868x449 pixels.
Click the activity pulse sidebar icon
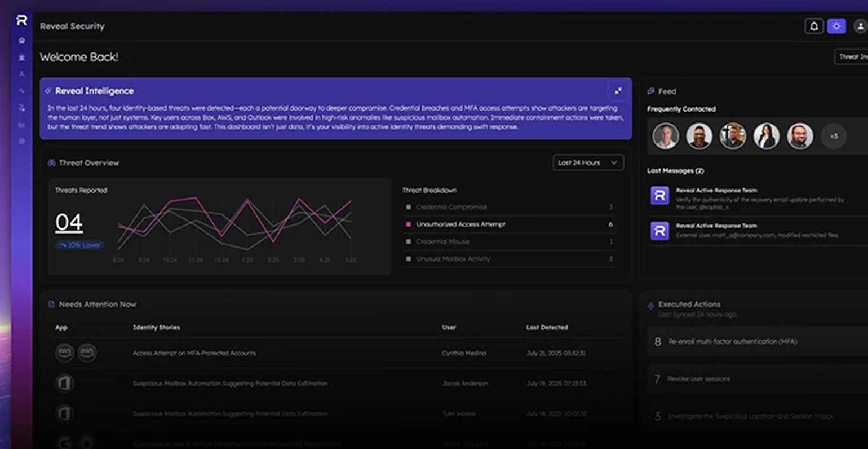[22, 91]
